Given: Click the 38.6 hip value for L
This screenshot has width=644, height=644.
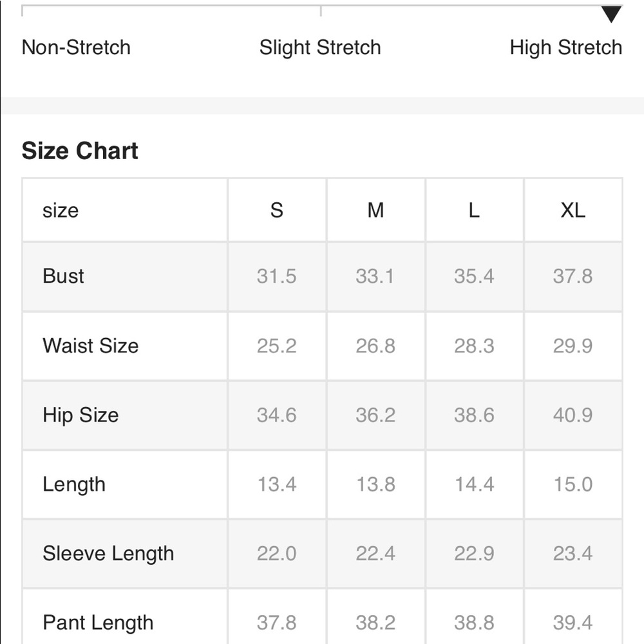Looking at the screenshot, I should coord(474,415).
